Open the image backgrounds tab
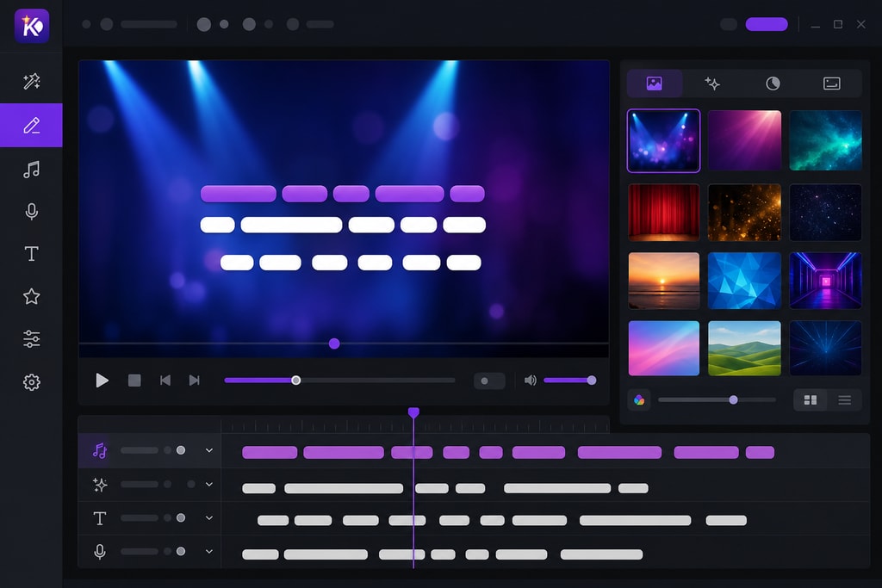The height and width of the screenshot is (588, 882). [x=655, y=84]
